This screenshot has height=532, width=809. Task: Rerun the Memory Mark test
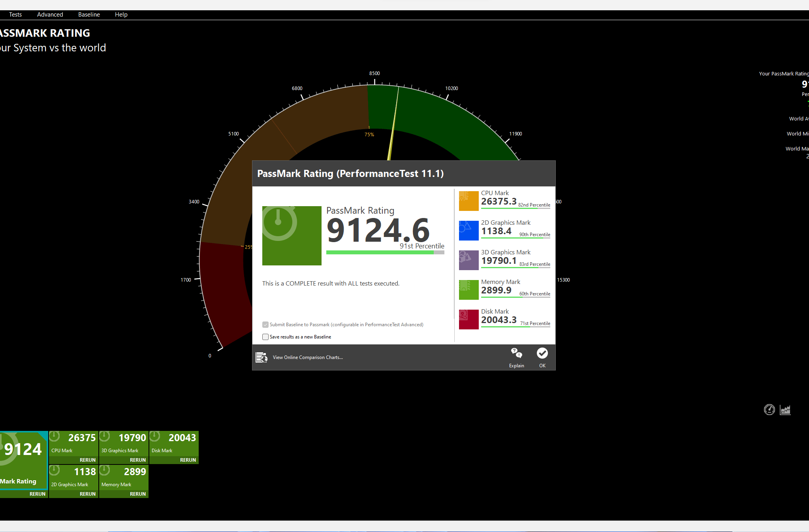click(138, 494)
